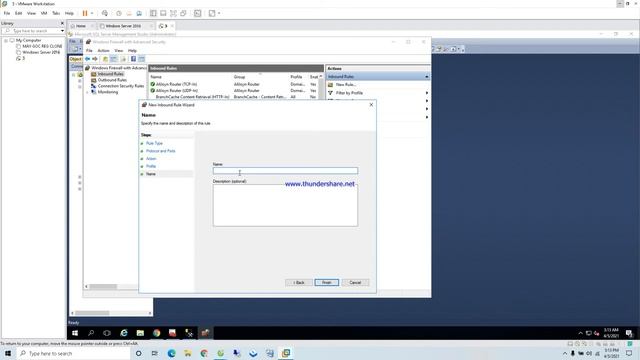Sort rules by the Group column header
This screenshot has width=640, height=360.
pos(239,77)
